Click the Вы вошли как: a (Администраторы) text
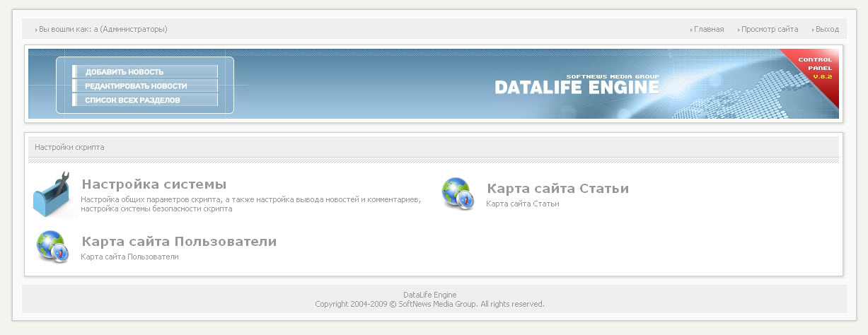The width and height of the screenshot is (868, 335). click(103, 29)
